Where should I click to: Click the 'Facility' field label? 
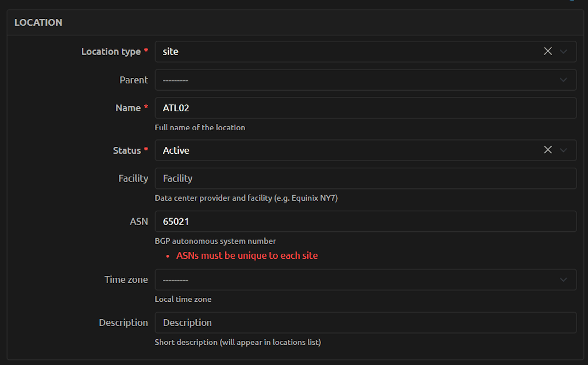tap(133, 178)
